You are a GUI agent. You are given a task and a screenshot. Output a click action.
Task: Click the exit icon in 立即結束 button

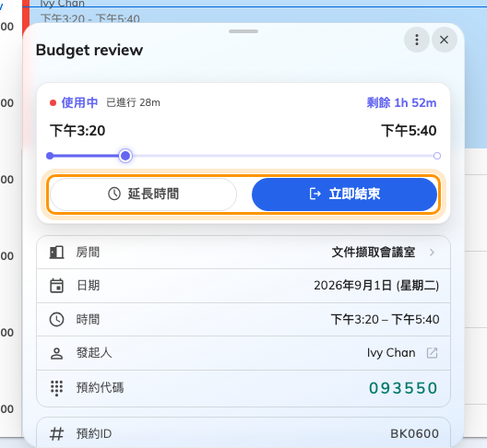click(315, 194)
